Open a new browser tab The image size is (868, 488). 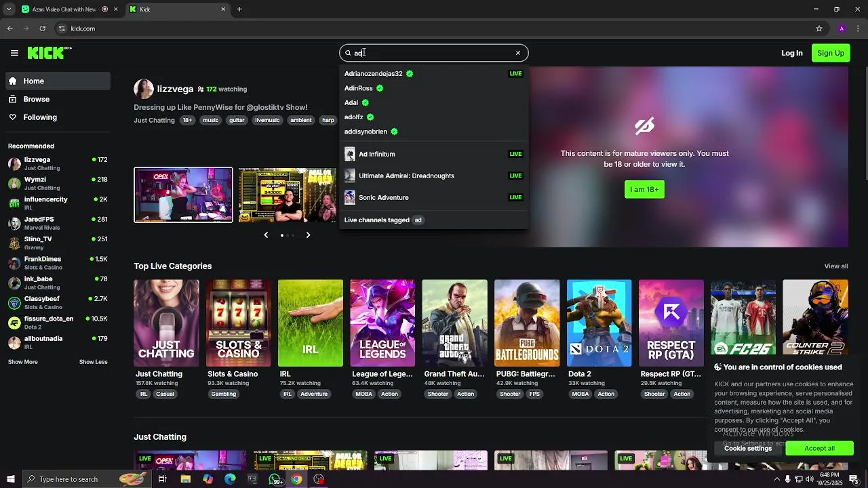[239, 9]
